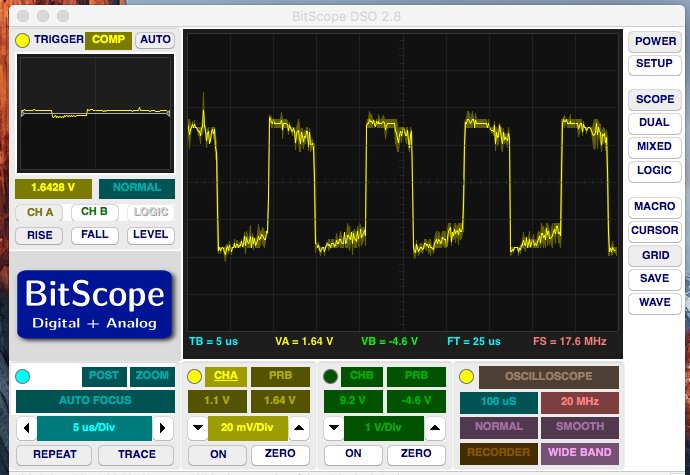
Task: Click SAVE to store the capture
Action: (655, 279)
